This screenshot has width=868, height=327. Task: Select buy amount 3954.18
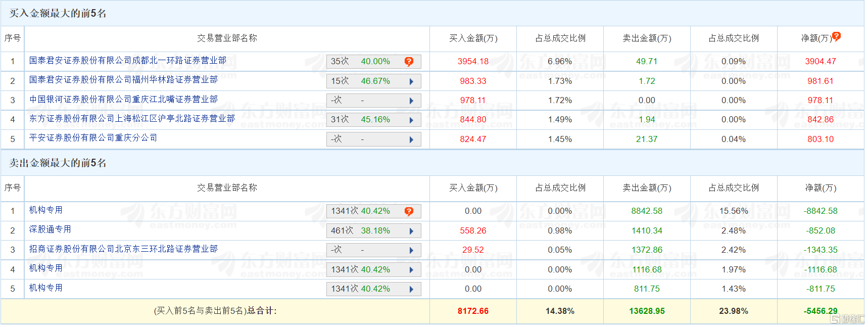[473, 61]
